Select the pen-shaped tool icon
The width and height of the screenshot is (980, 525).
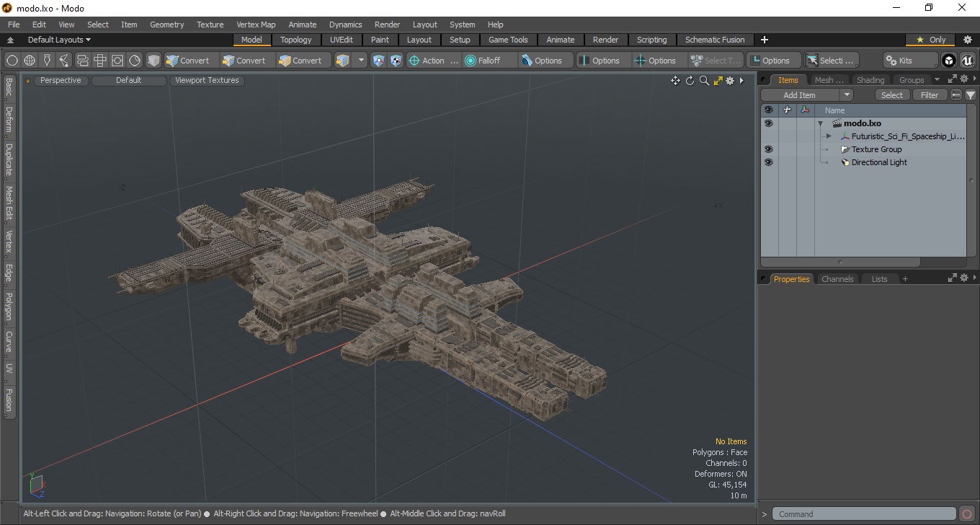47,61
